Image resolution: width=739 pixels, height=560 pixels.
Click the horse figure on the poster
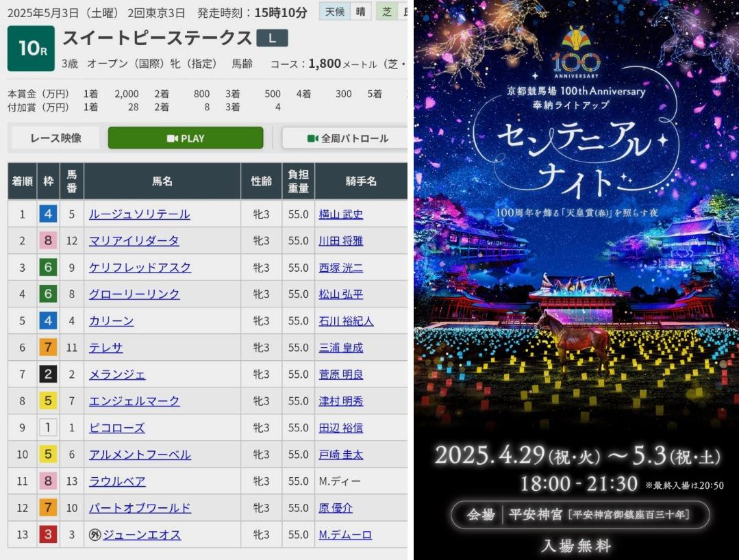[574, 337]
